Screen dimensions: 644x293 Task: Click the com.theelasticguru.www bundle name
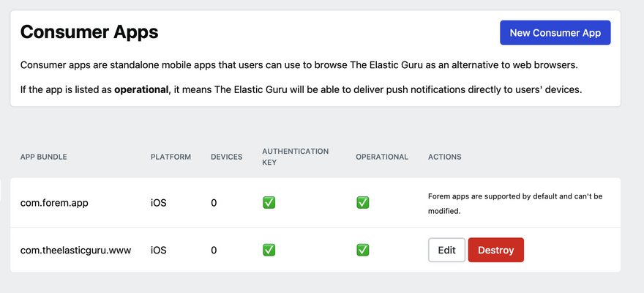click(75, 250)
